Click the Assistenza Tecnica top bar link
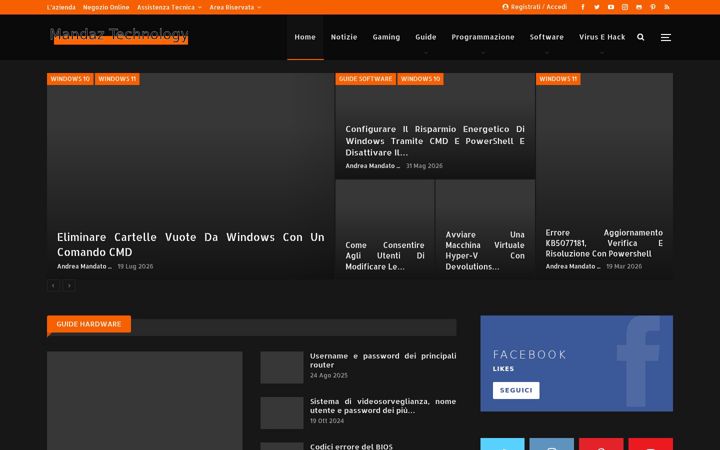The width and height of the screenshot is (720, 450). click(166, 7)
